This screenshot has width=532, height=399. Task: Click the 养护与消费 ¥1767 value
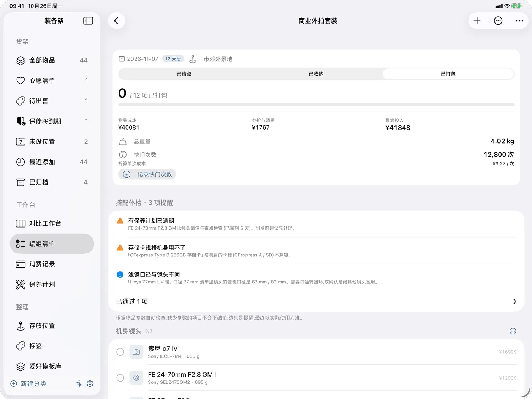pos(261,128)
